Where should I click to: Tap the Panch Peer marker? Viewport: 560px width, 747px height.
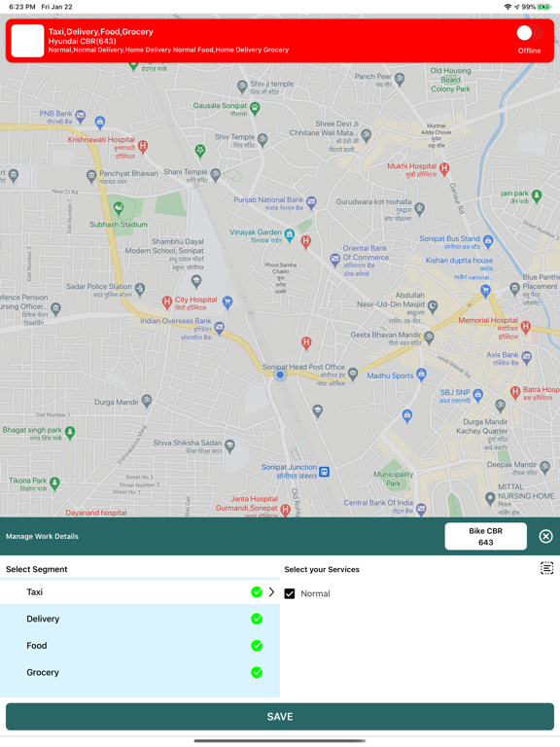(x=400, y=79)
